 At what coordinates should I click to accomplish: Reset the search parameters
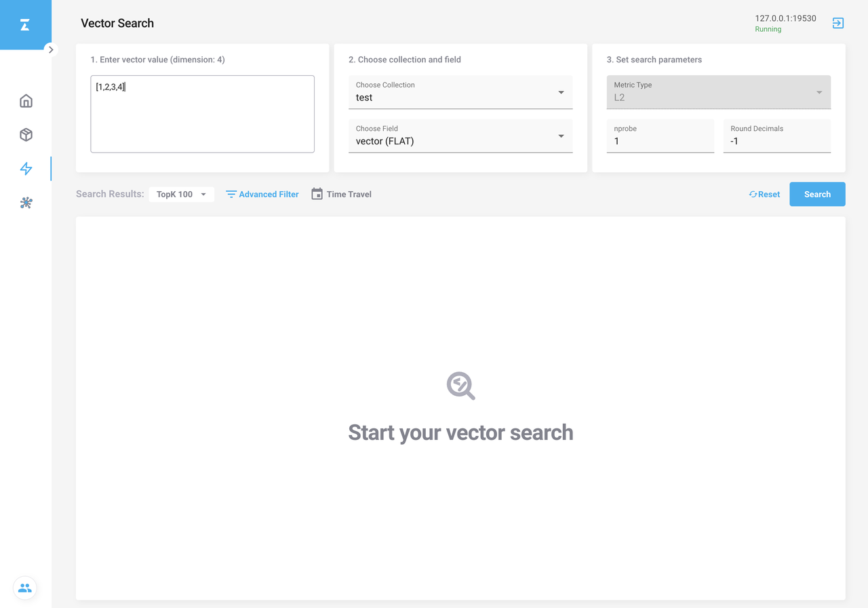click(764, 195)
